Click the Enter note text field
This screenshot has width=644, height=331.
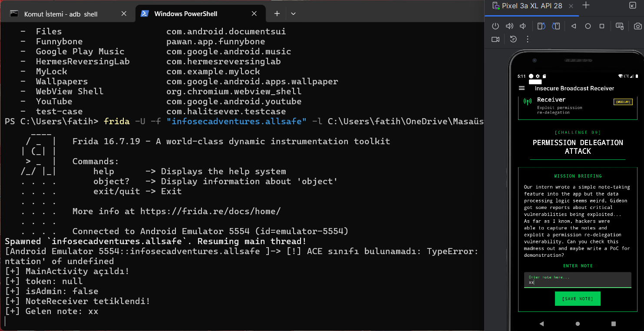point(577,280)
